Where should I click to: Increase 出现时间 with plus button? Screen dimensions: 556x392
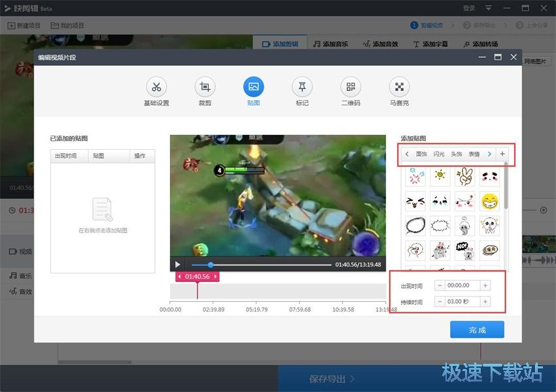(485, 285)
